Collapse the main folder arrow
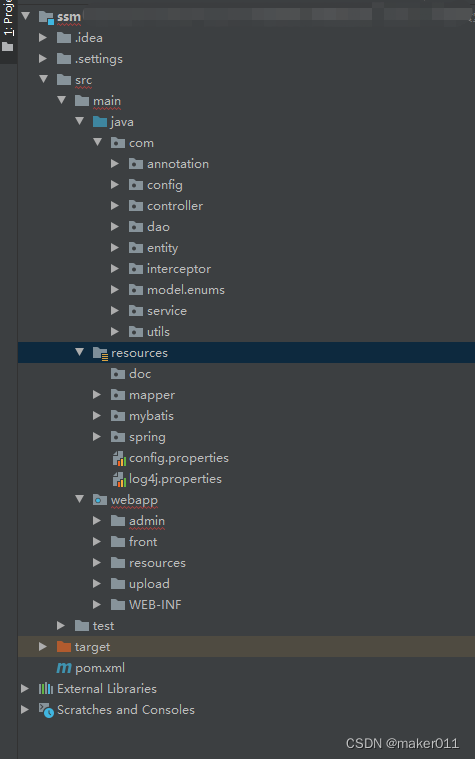The height and width of the screenshot is (759, 475). (61, 100)
